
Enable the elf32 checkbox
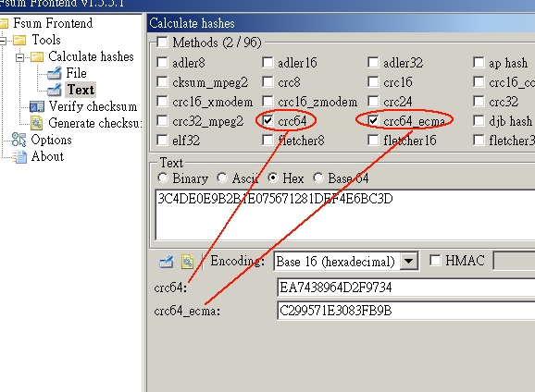[162, 141]
